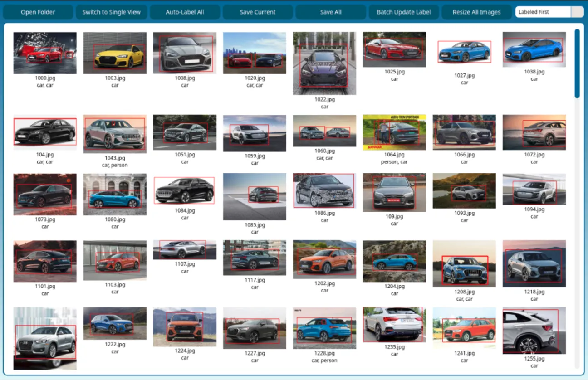The height and width of the screenshot is (380, 588).
Task: Click Save Current button
Action: (x=258, y=12)
